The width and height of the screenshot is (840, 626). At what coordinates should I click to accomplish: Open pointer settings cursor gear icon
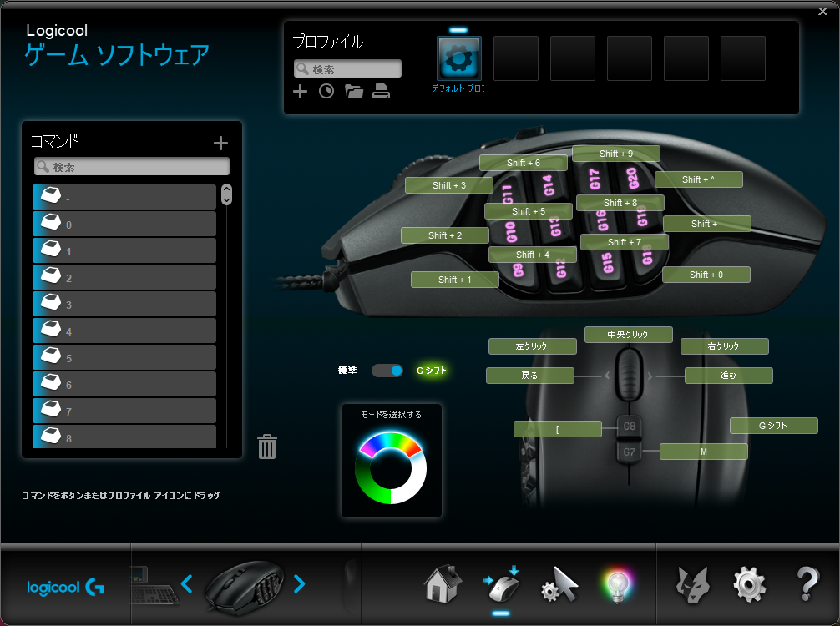[x=559, y=584]
